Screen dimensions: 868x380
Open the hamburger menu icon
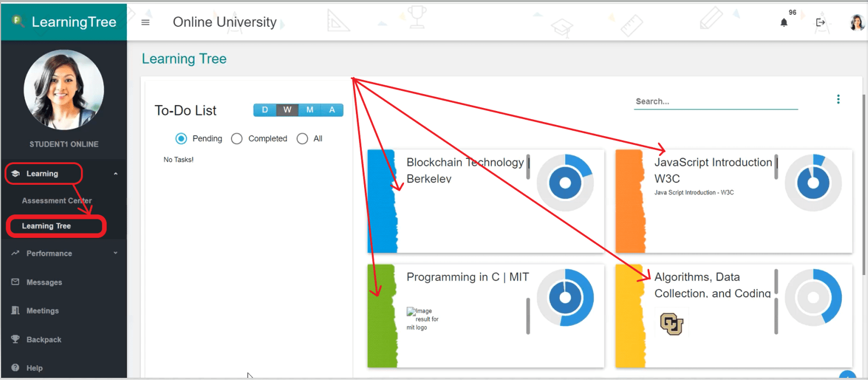[145, 22]
